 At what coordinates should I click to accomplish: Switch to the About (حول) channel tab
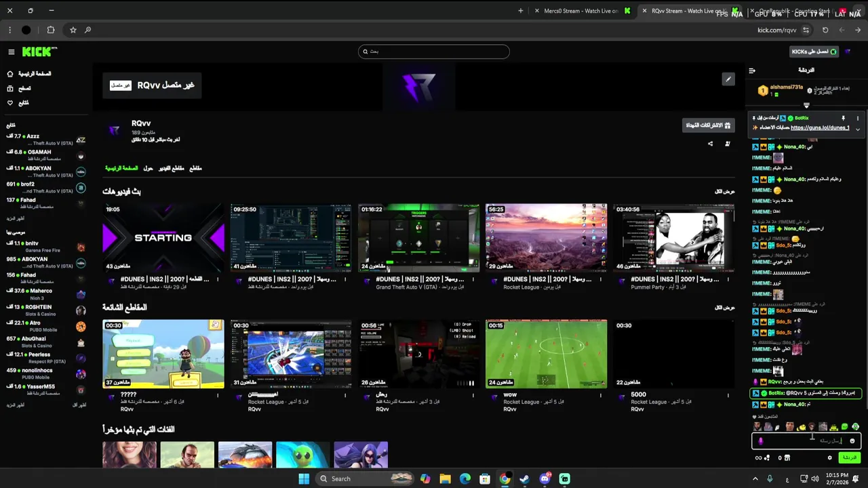148,168
